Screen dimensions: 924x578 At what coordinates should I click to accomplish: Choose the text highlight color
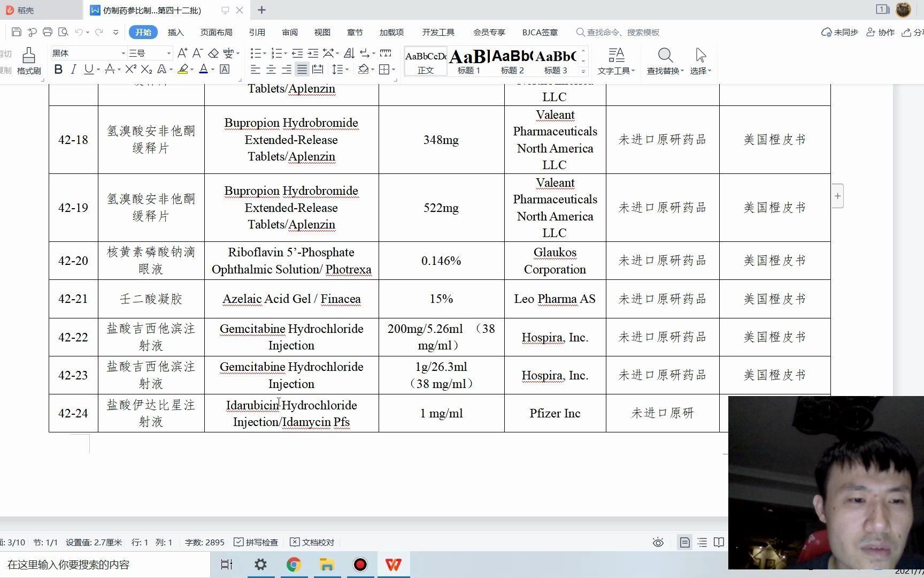(183, 69)
